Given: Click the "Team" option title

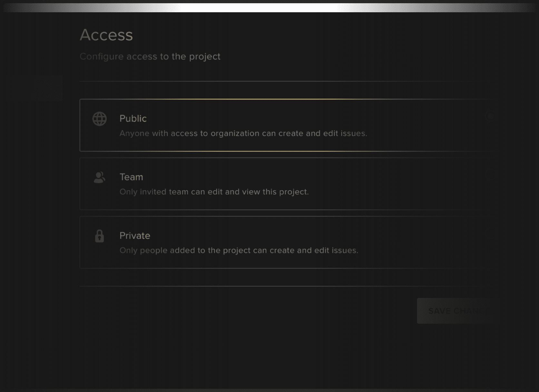Looking at the screenshot, I should [x=131, y=177].
